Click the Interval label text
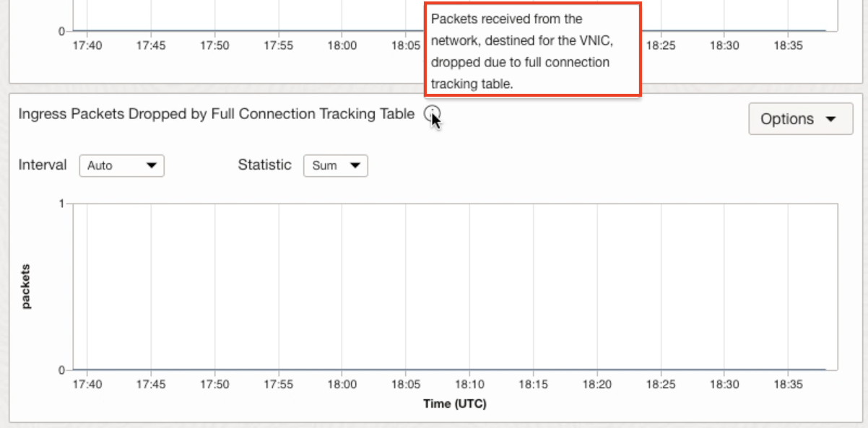868x428 pixels. [41, 165]
